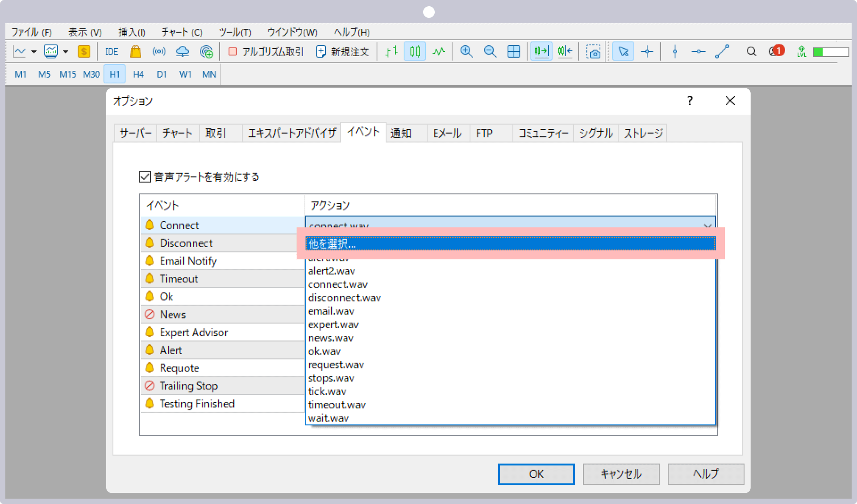Image resolution: width=857 pixels, height=504 pixels.
Task: Switch to the エキスパートアドバイザ tab
Action: pyautogui.click(x=292, y=133)
